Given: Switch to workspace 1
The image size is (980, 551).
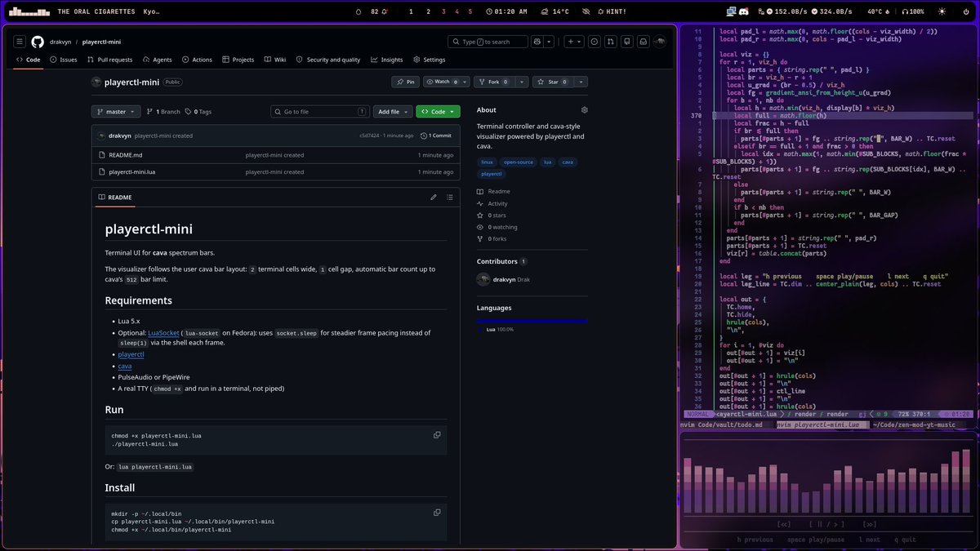Looking at the screenshot, I should [410, 11].
